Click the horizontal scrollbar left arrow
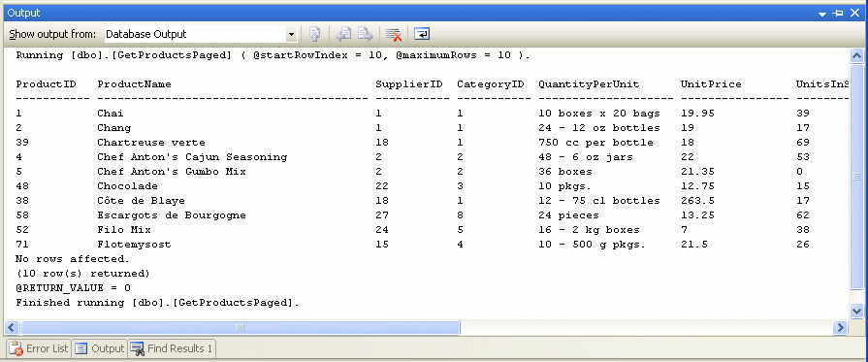868x362 pixels. tap(12, 328)
